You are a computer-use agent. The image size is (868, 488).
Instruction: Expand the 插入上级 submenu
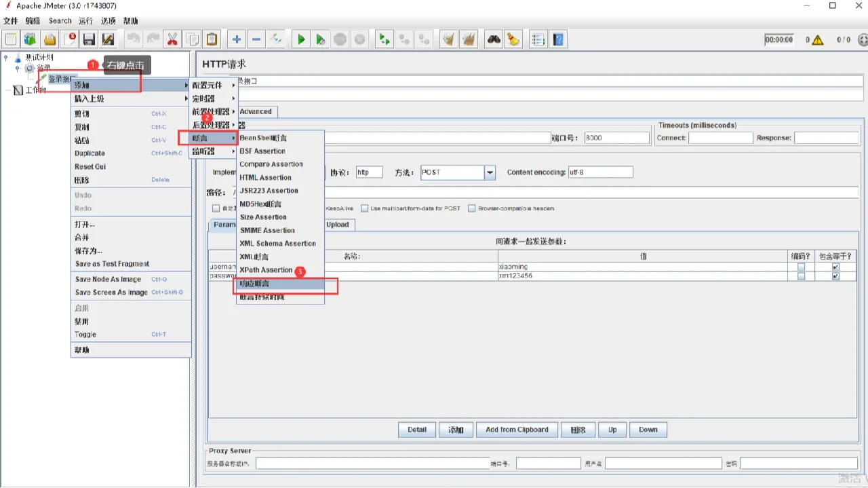(131, 99)
